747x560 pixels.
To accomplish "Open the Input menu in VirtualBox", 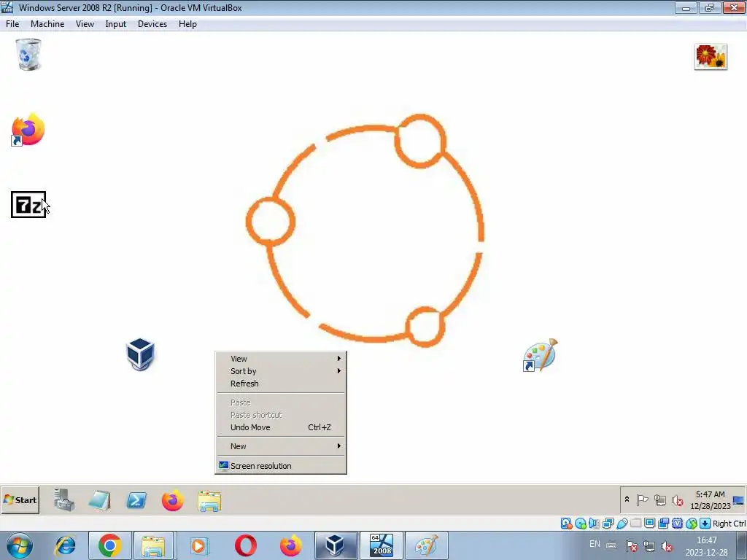I will 116,24.
